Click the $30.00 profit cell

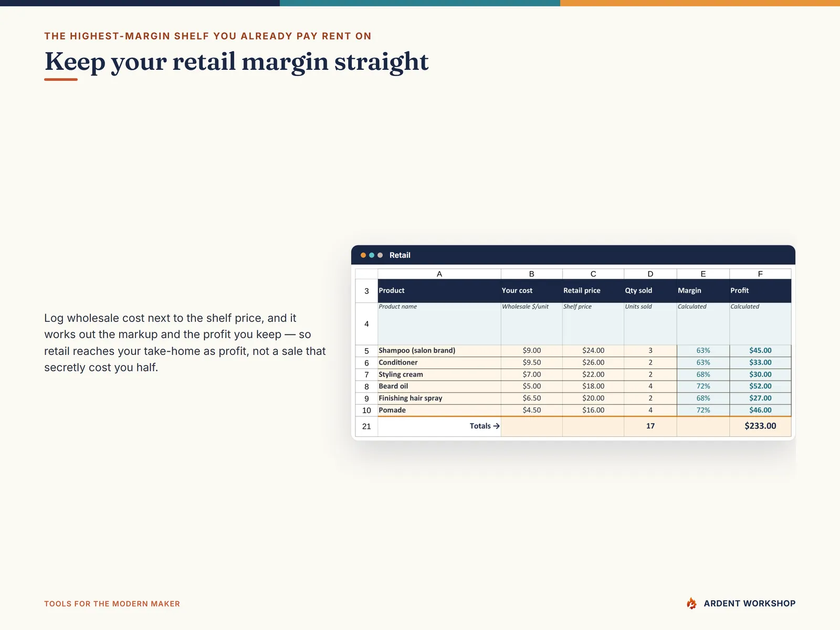tap(760, 375)
